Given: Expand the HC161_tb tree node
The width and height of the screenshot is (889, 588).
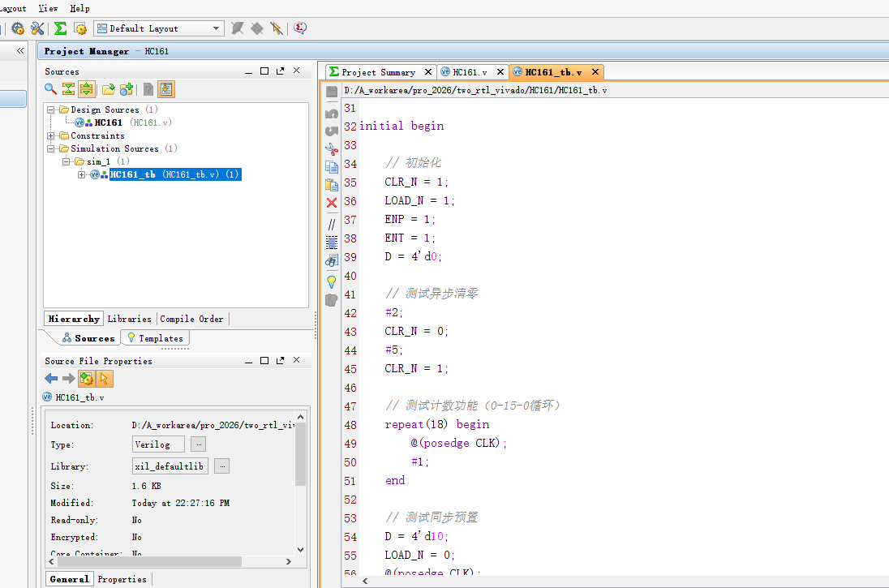Looking at the screenshot, I should pyautogui.click(x=81, y=174).
